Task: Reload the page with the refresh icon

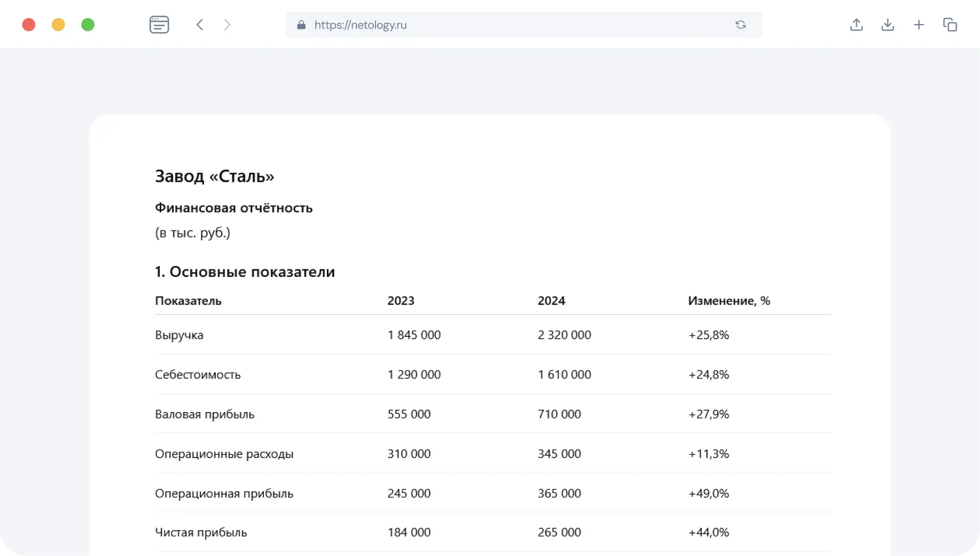Action: coord(740,25)
